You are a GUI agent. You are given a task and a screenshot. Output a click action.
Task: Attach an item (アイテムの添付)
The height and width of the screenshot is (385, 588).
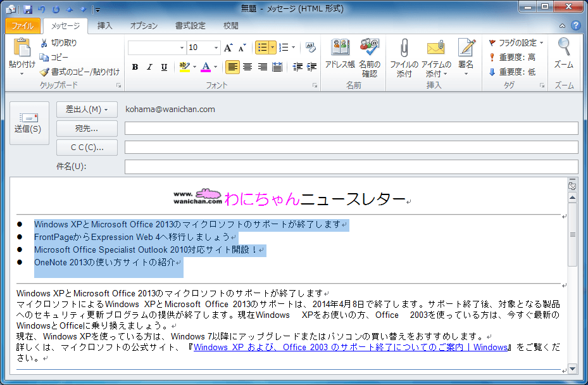point(435,58)
